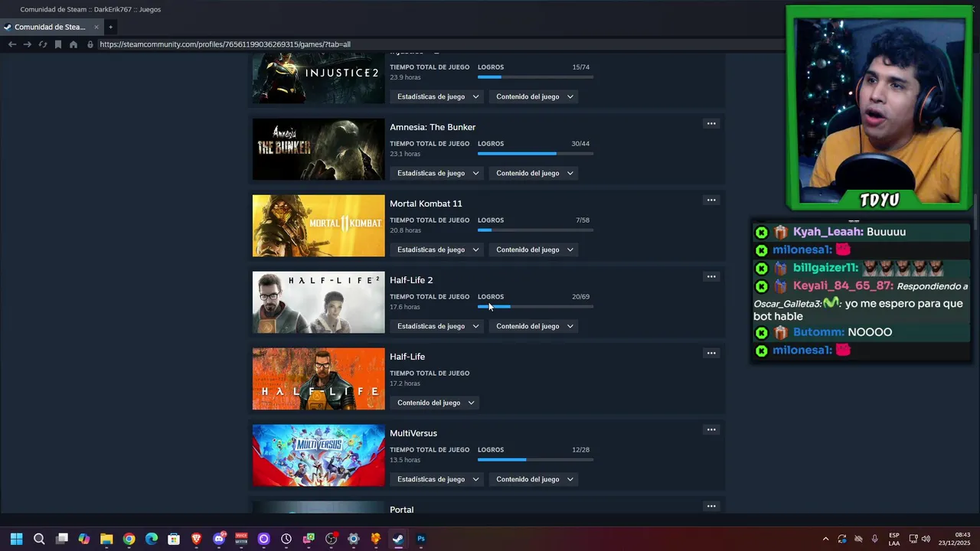Expand Contenido del juego for Half-Life 2
This screenshot has height=551, width=980.
coord(534,326)
